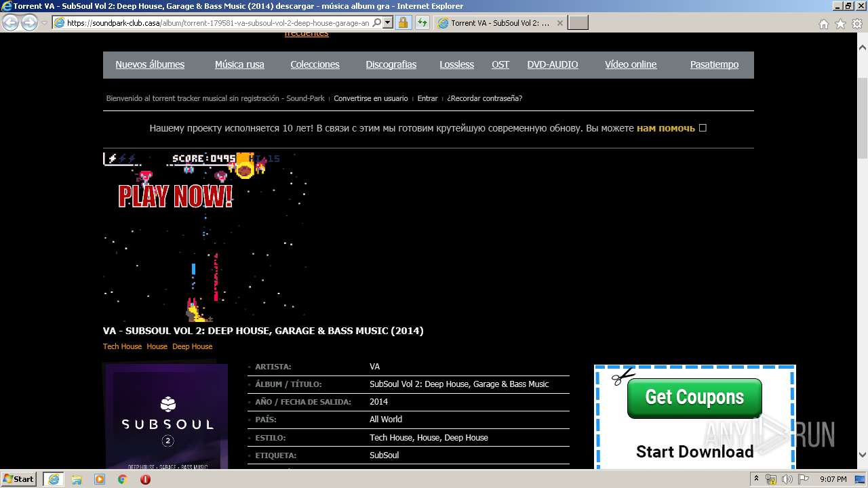Open the Tools gear icon
The image size is (868, 488).
click(856, 24)
